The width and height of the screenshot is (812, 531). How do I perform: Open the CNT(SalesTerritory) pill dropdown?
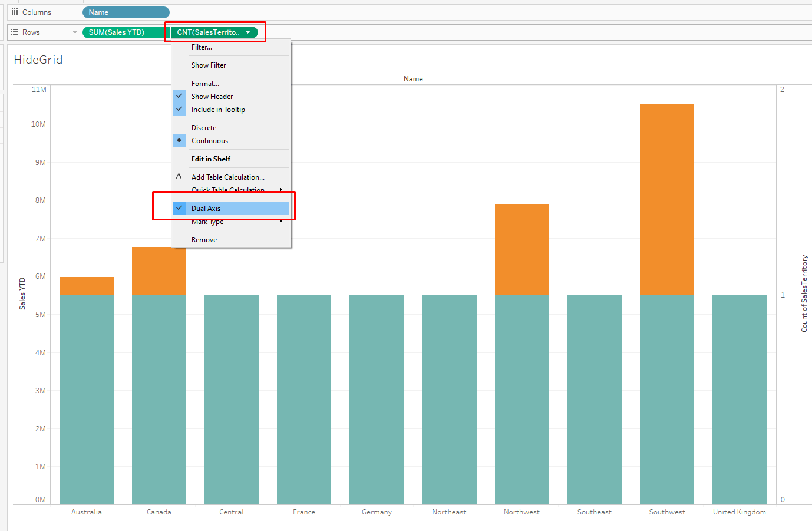click(248, 32)
